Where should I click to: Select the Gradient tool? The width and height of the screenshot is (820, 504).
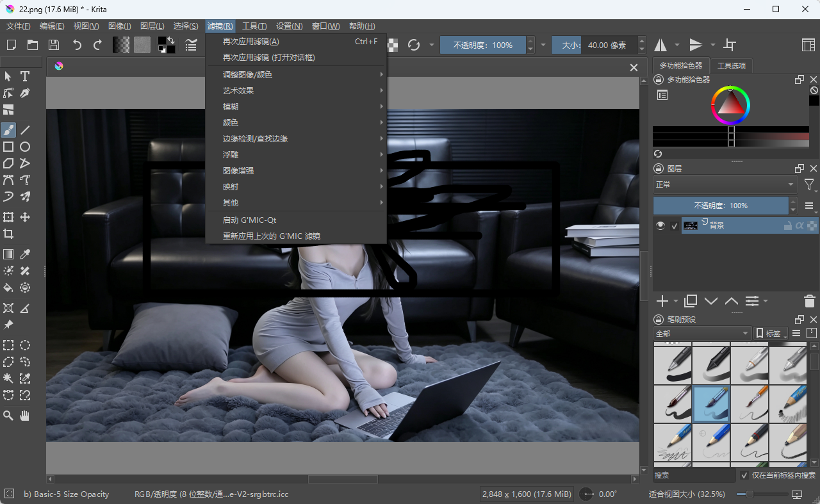[8, 254]
